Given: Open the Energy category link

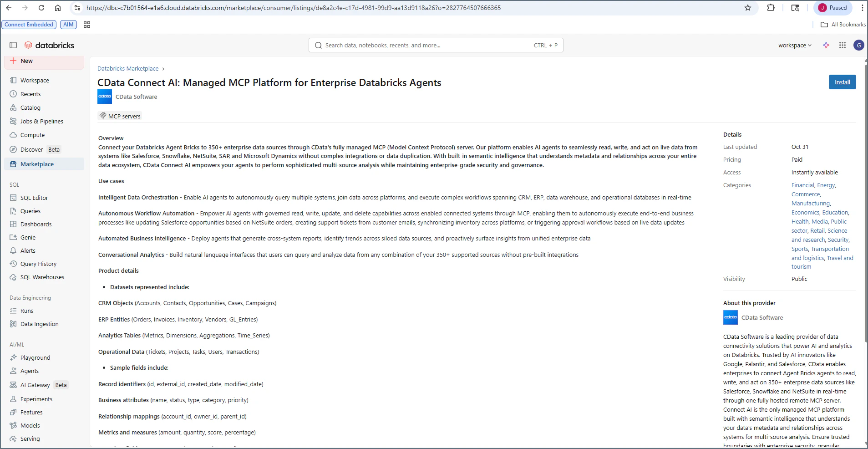Looking at the screenshot, I should (826, 185).
